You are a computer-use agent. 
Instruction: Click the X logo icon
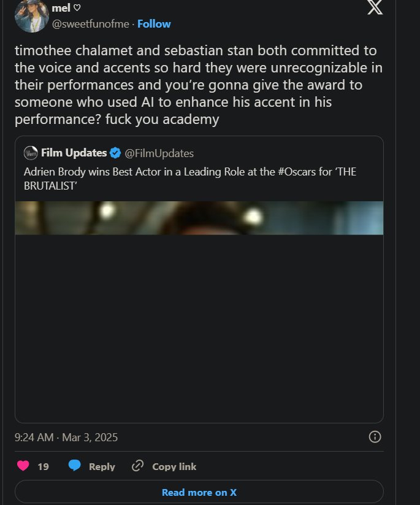[x=375, y=7]
